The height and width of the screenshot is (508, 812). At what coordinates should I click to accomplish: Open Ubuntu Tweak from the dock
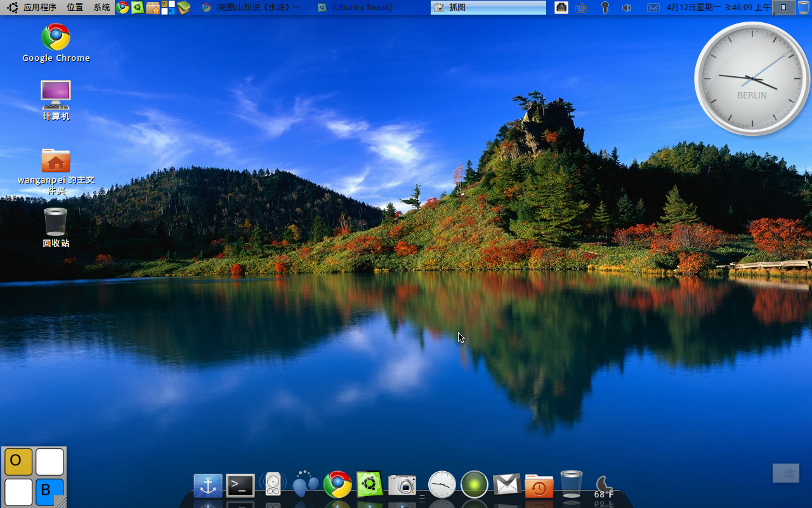pos(370,485)
